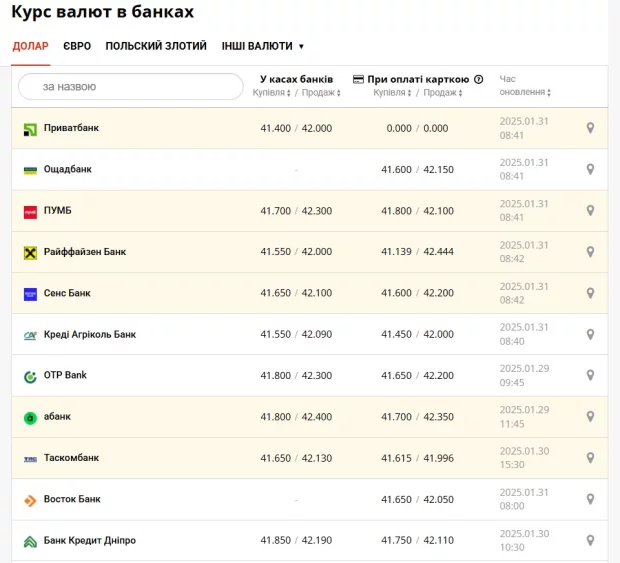The height and width of the screenshot is (563, 620).
Task: Click the OTP Bank logo icon
Action: click(30, 376)
